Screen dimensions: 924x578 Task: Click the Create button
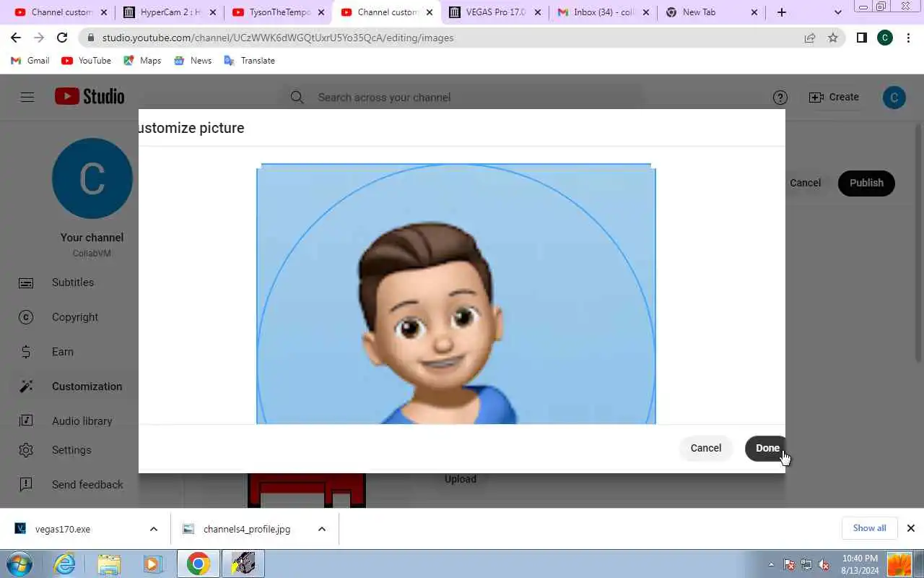pos(834,97)
